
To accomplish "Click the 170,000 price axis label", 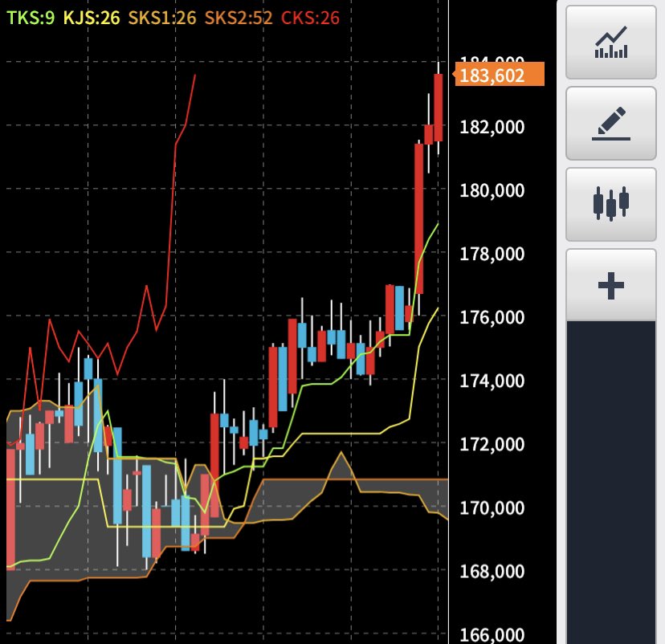I will pyautogui.click(x=492, y=508).
